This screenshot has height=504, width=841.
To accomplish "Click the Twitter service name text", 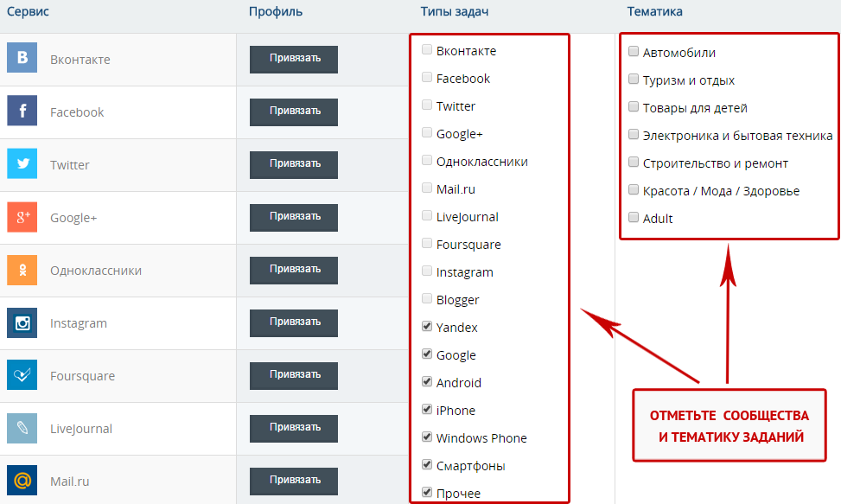I will click(70, 165).
